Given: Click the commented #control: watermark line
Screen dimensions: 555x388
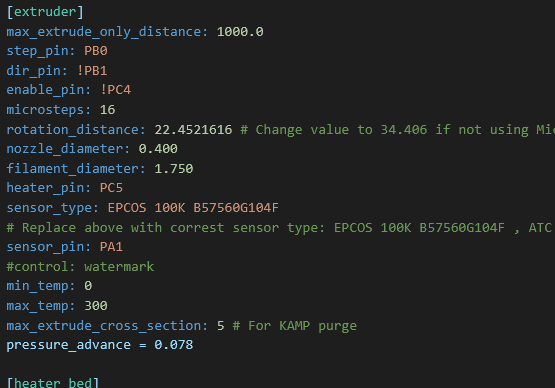Looking at the screenshot, I should 80,267.
